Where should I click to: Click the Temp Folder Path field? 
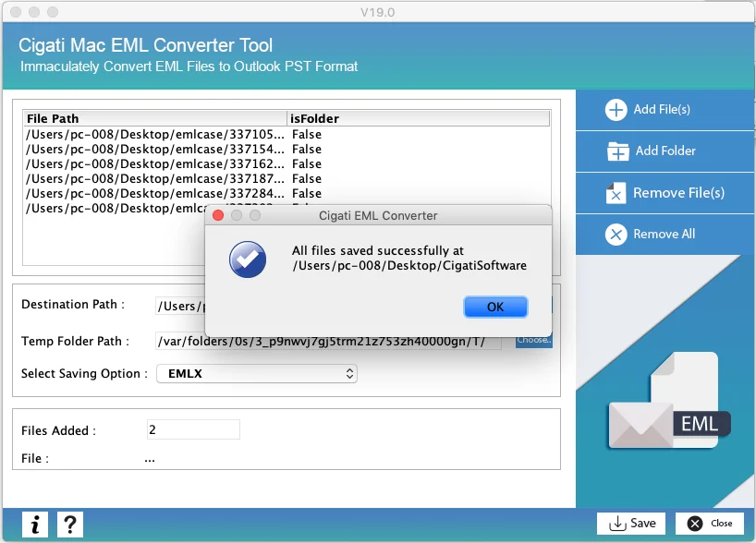(x=328, y=341)
